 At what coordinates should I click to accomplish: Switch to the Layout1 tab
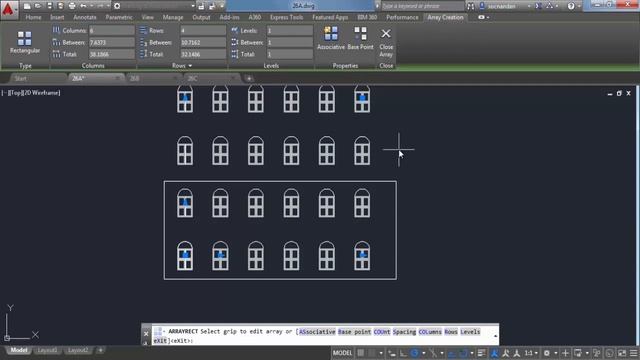click(x=47, y=350)
